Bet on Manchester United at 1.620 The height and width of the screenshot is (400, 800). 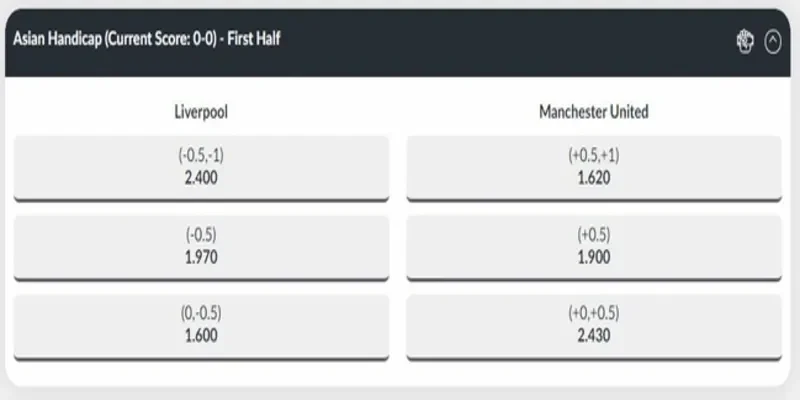click(x=593, y=178)
